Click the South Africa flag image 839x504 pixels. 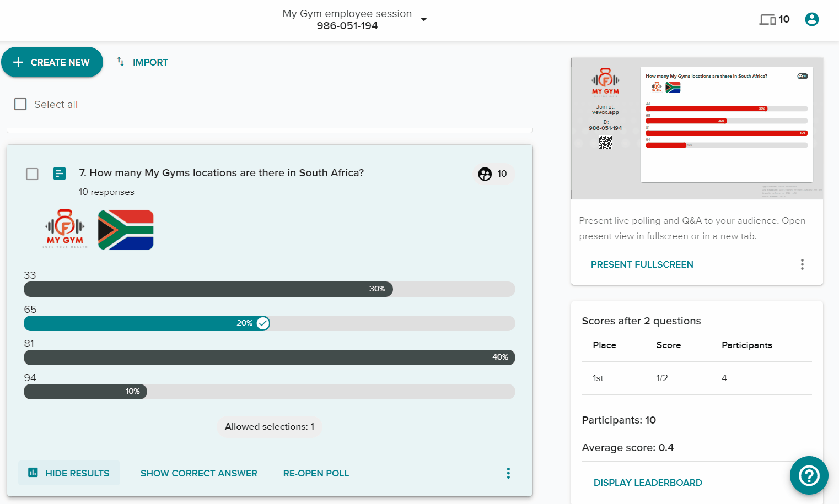(126, 229)
